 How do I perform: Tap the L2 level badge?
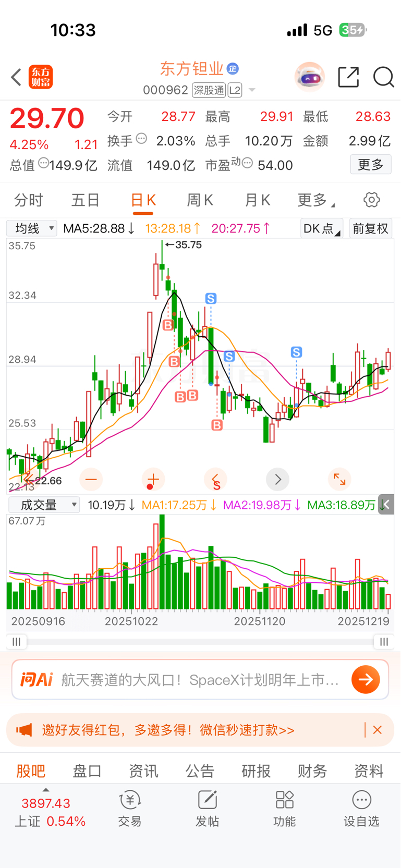point(235,90)
